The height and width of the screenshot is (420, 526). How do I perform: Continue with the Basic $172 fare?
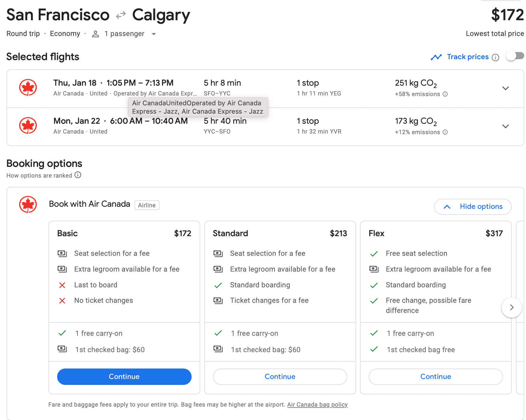click(x=124, y=377)
